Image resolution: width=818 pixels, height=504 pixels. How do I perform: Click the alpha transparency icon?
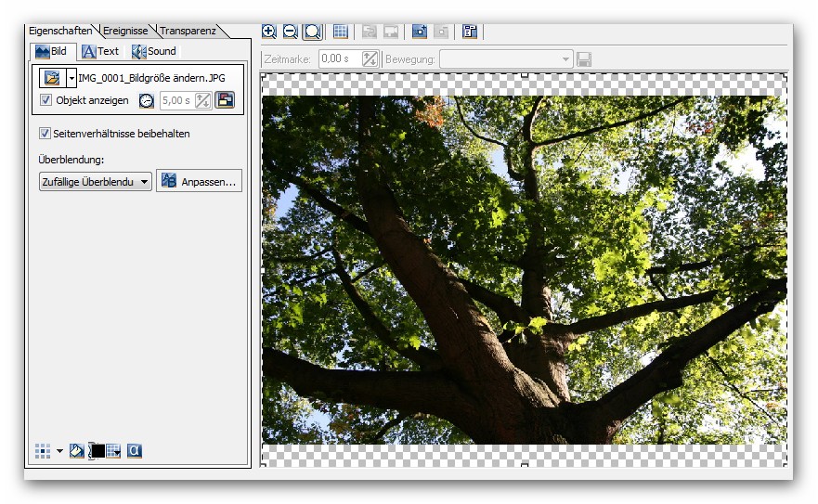(x=134, y=451)
